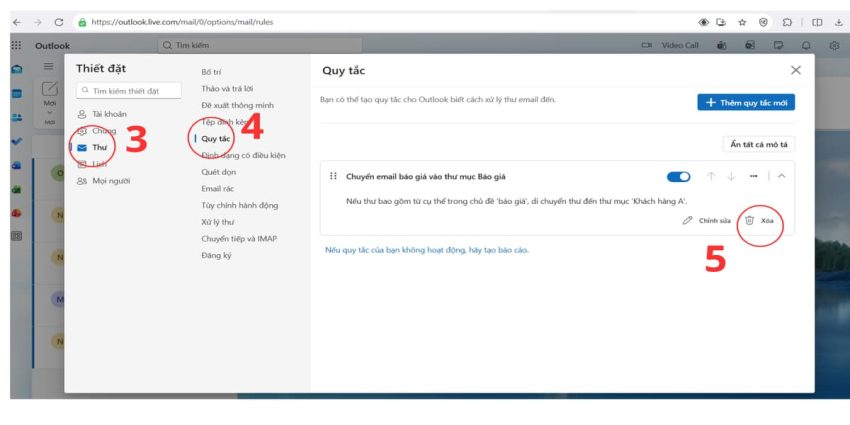The height and width of the screenshot is (425, 850).
Task: Click Xóa to delete the rule
Action: 759,221
